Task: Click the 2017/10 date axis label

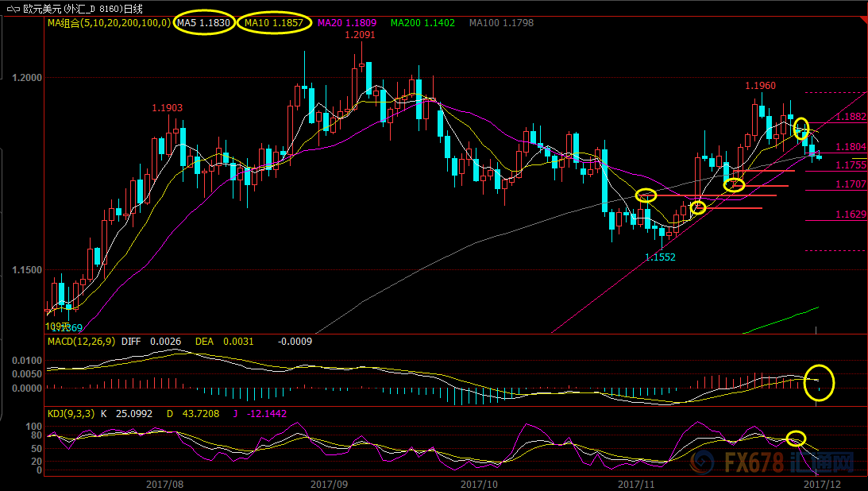Action: tap(479, 485)
